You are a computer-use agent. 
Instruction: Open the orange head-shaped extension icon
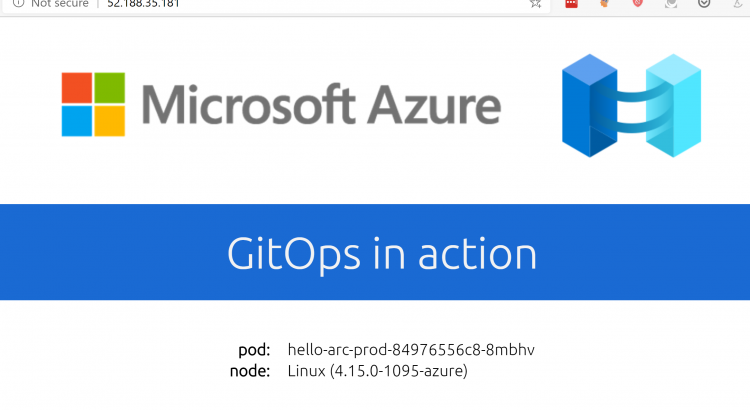[x=605, y=3]
